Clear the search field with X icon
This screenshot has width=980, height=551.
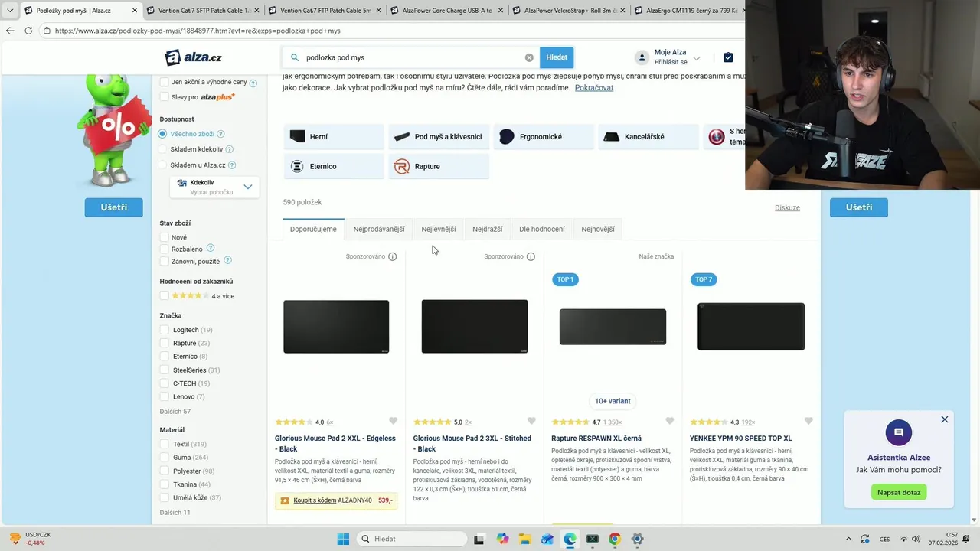click(x=529, y=57)
